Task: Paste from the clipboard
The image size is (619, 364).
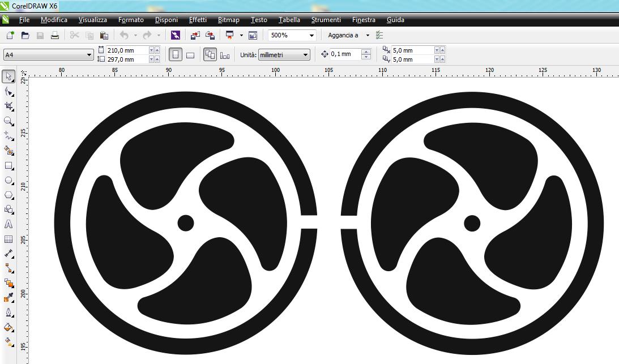Action: [104, 36]
